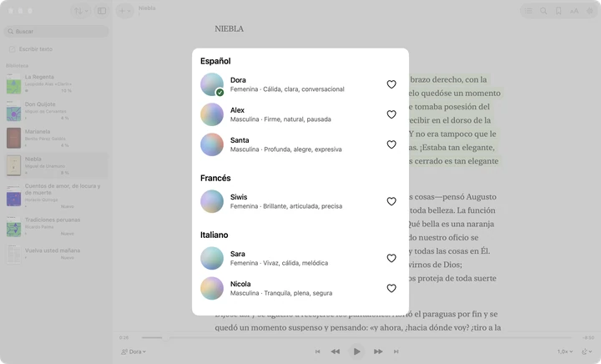Click the Francés section heading
601x364 pixels.
pyautogui.click(x=215, y=178)
